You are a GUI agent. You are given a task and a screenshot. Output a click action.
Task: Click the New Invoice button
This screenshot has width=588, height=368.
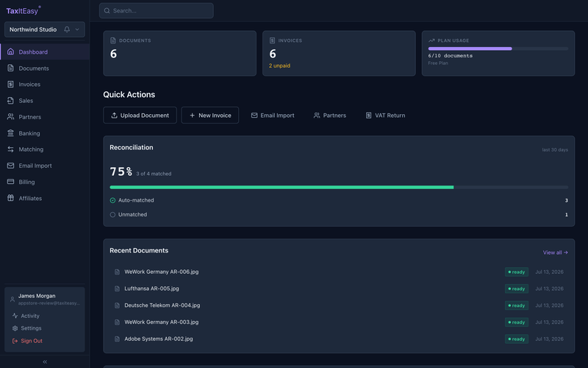click(x=210, y=116)
